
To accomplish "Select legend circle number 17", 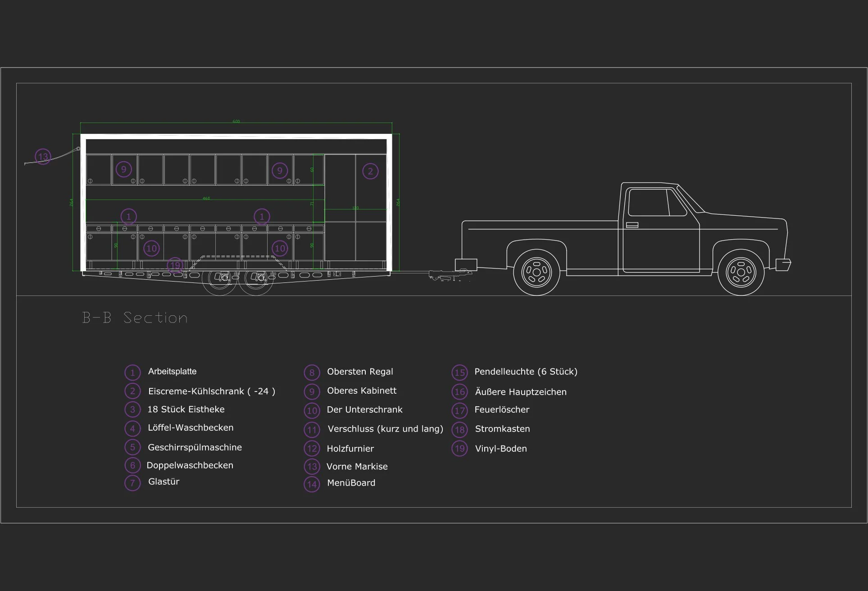I will coord(459,411).
